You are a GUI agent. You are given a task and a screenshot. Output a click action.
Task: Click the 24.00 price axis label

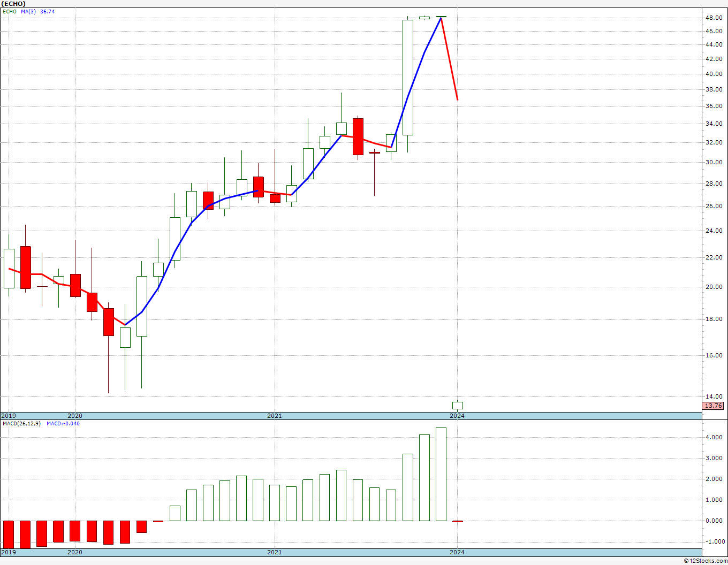pos(714,231)
